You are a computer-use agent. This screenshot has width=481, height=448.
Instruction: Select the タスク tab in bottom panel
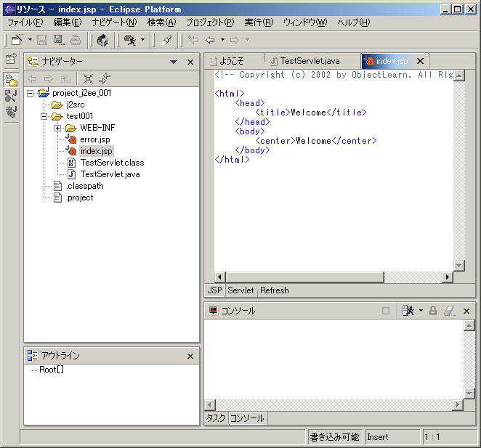coord(216,418)
